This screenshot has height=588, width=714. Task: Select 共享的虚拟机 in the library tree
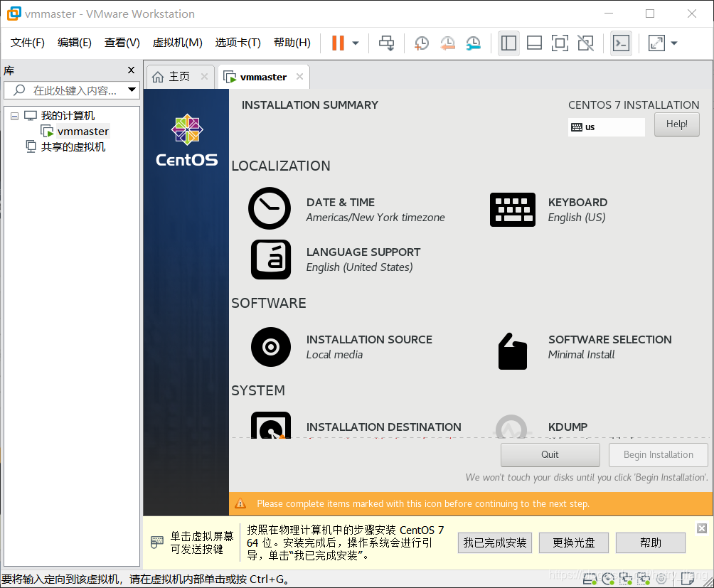click(x=73, y=147)
